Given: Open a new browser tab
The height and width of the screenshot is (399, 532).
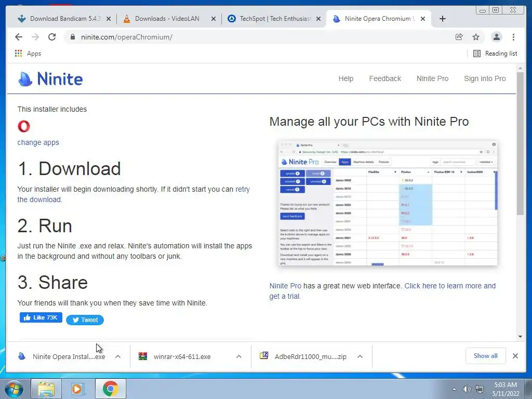Looking at the screenshot, I should pos(443,19).
